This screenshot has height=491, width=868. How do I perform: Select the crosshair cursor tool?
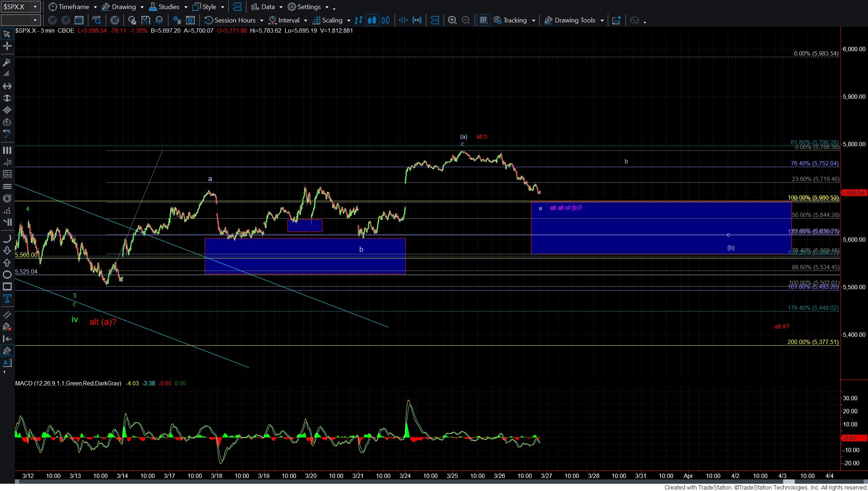[7, 46]
